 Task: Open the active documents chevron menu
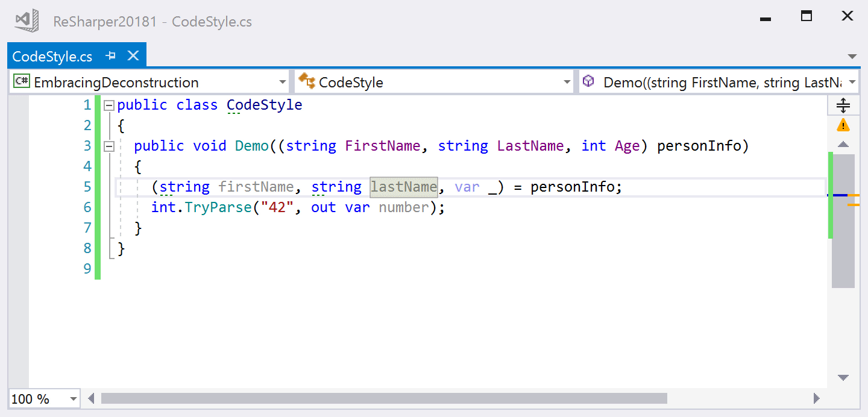[852, 55]
